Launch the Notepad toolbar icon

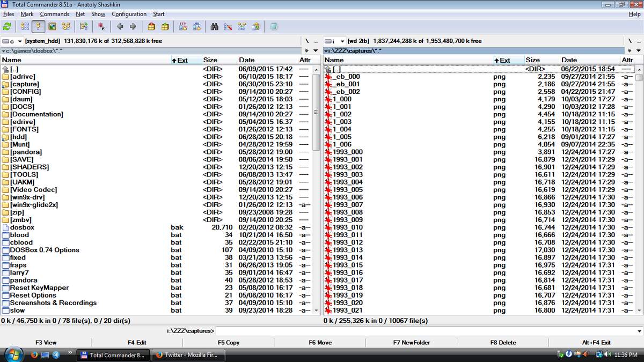(x=273, y=26)
